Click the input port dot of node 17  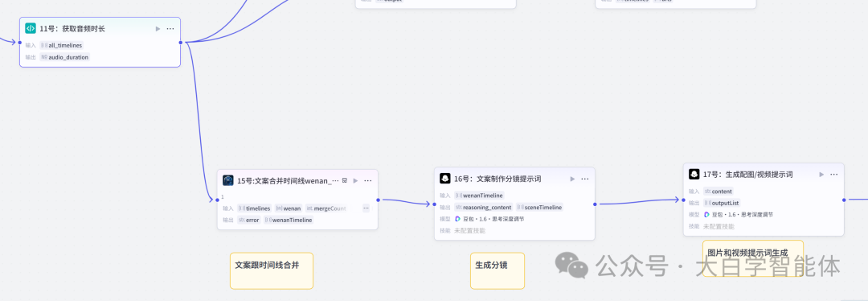click(x=684, y=200)
